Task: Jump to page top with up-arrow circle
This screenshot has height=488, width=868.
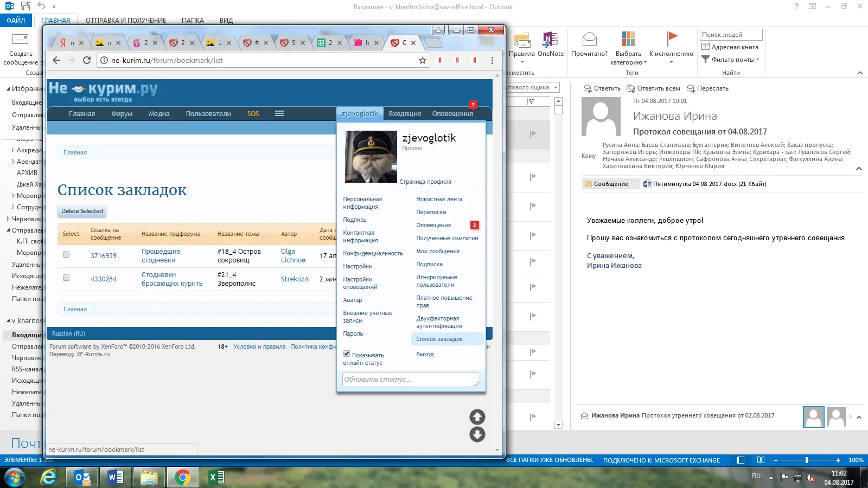Action: click(477, 416)
